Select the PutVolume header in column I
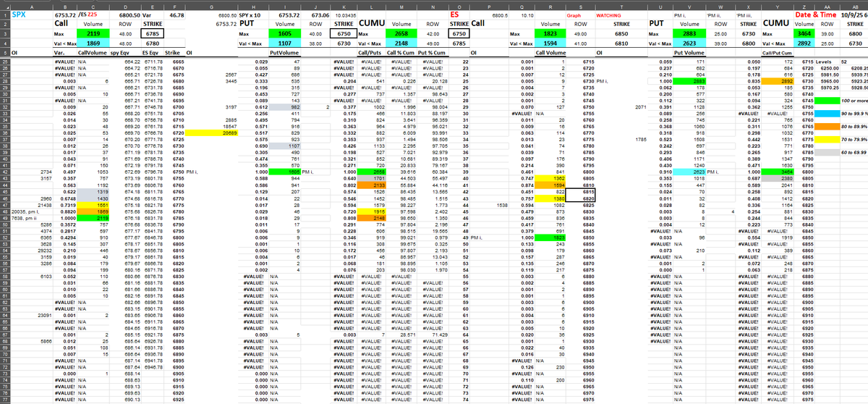 tap(284, 53)
